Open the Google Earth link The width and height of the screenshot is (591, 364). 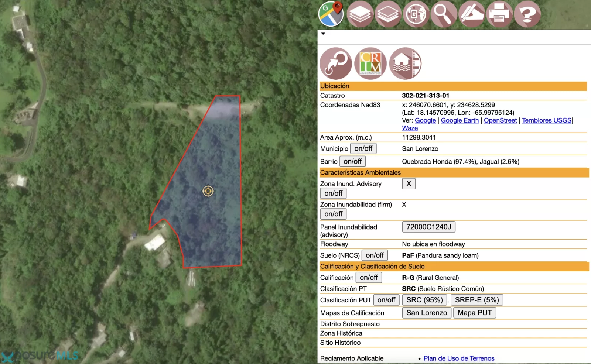(460, 120)
